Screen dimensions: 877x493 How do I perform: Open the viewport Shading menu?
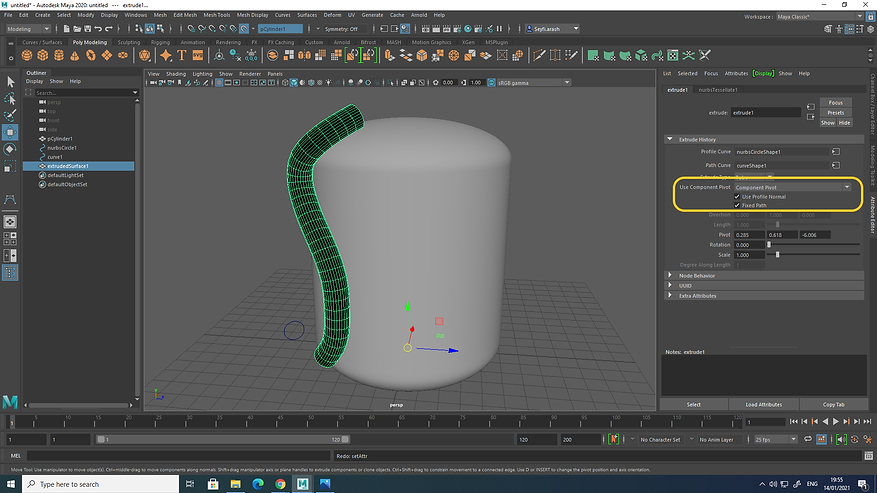(x=176, y=74)
